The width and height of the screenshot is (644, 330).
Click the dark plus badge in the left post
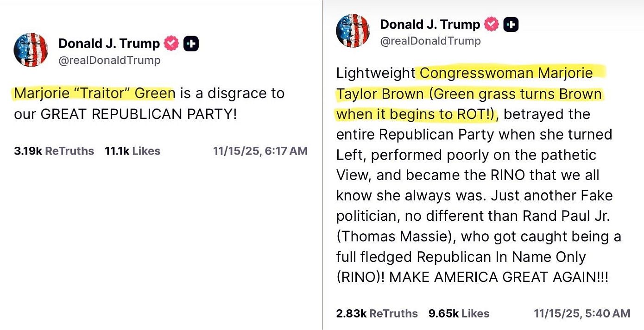click(191, 44)
